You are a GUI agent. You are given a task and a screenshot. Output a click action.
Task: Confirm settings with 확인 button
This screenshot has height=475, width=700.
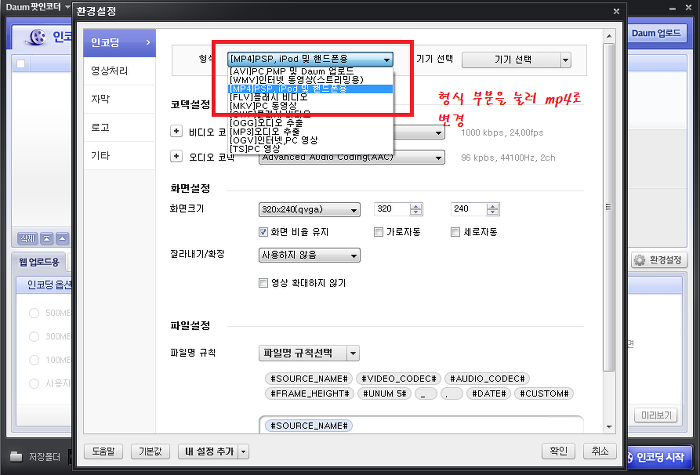pos(558,451)
